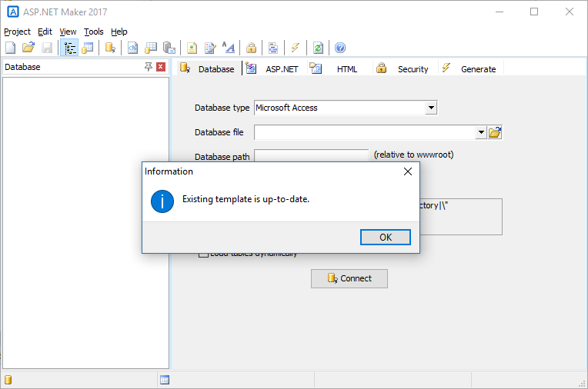Open the View menu

point(68,32)
